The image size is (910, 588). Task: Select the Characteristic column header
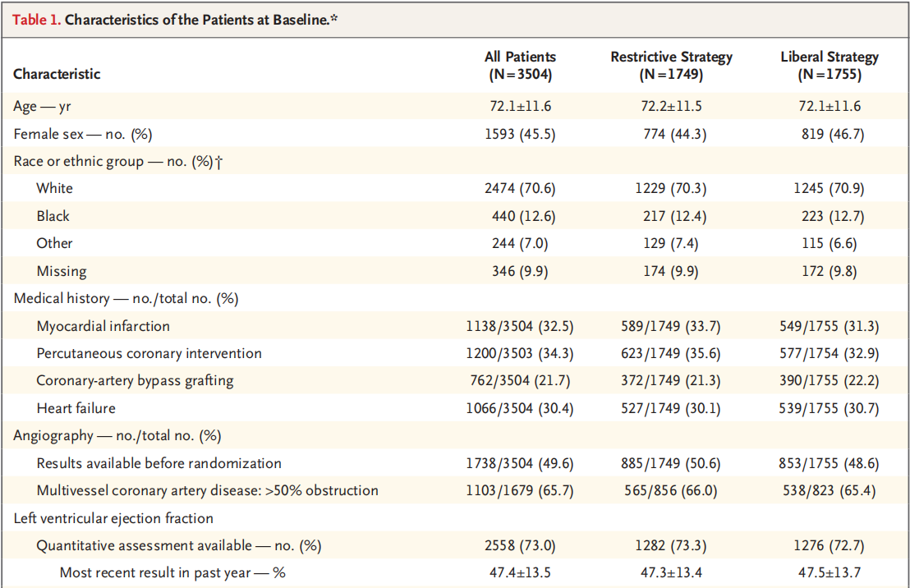pos(57,74)
